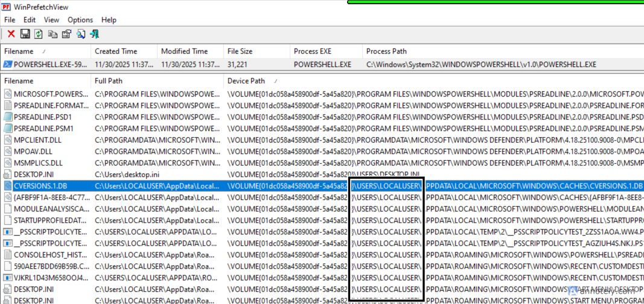This screenshot has height=304, width=644.
Task: Click the copy selected items icon
Action: click(x=53, y=34)
